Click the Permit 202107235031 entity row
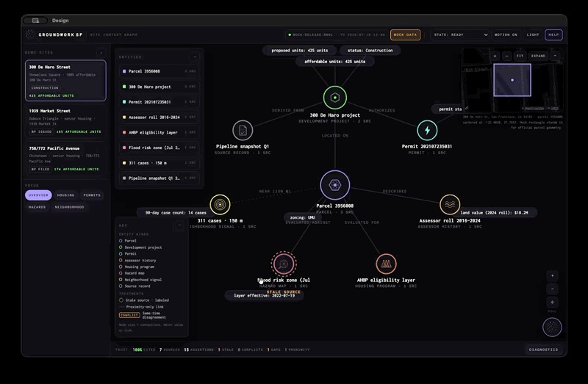 pyautogui.click(x=159, y=102)
